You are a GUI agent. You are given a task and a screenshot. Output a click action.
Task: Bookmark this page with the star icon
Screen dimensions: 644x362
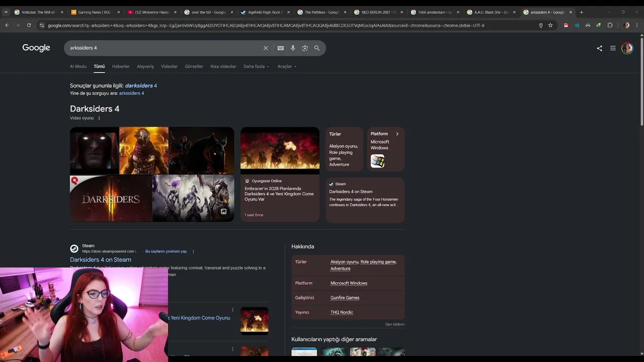pos(550,25)
